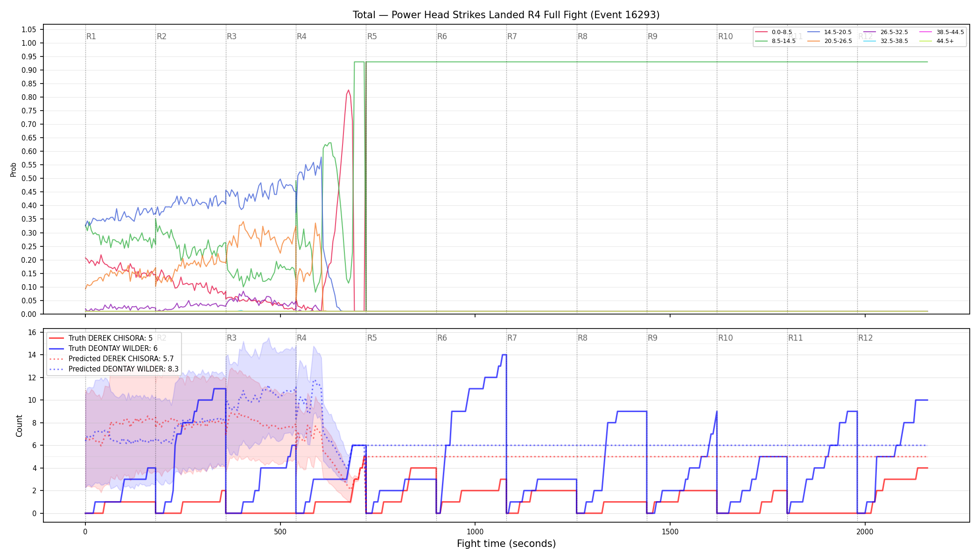The height and width of the screenshot is (560, 980).
Task: Click the R3 round marker in the probability chart
Action: pos(231,36)
